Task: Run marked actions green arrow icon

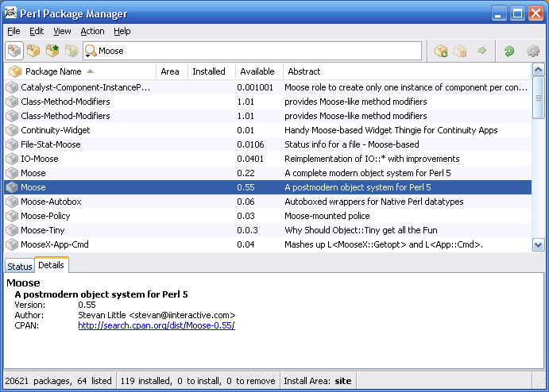Action: pyautogui.click(x=482, y=51)
